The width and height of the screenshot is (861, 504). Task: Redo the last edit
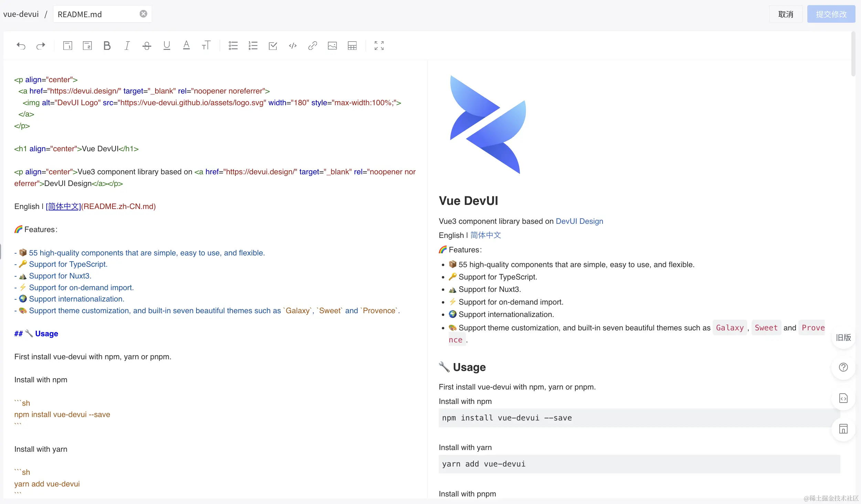click(41, 46)
